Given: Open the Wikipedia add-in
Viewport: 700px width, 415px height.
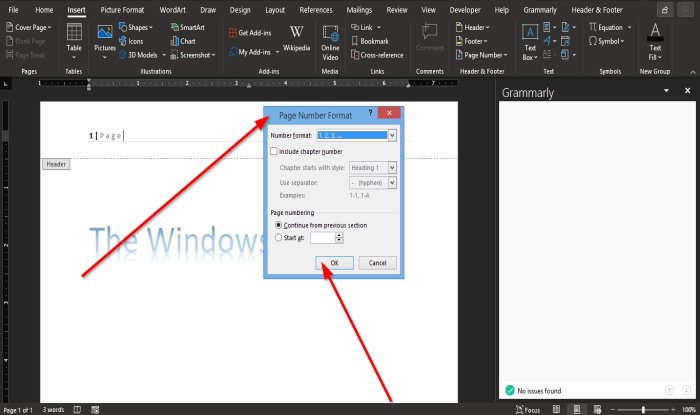Looking at the screenshot, I should tap(296, 33).
